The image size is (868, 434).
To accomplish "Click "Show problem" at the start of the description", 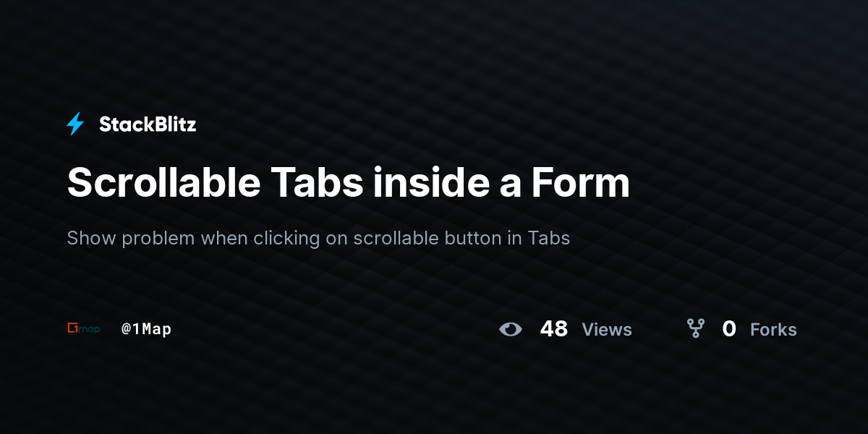I will pyautogui.click(x=131, y=238).
